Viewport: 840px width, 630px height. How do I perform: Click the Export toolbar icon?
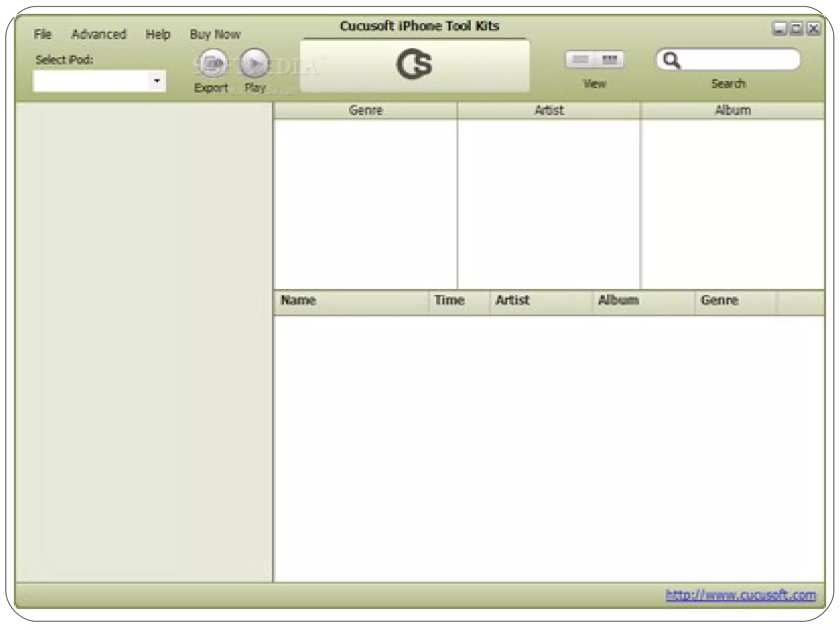212,64
